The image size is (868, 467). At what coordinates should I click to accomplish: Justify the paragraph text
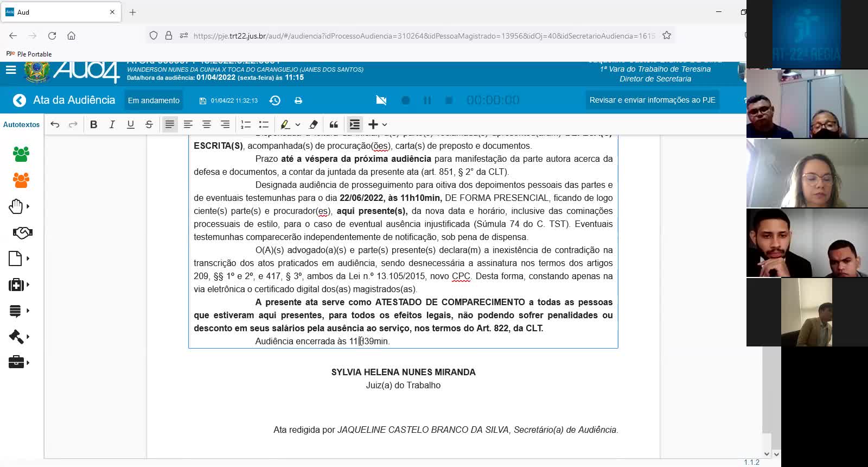pos(170,124)
